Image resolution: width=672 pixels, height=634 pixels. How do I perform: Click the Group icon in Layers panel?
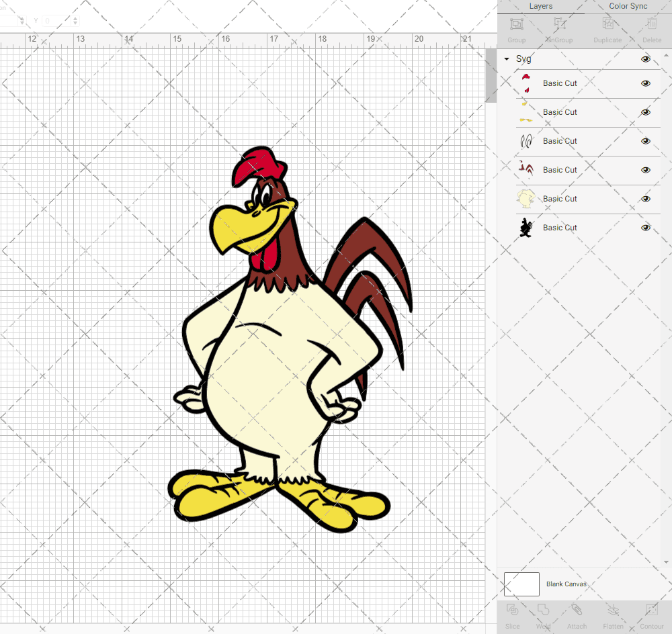[x=516, y=24]
